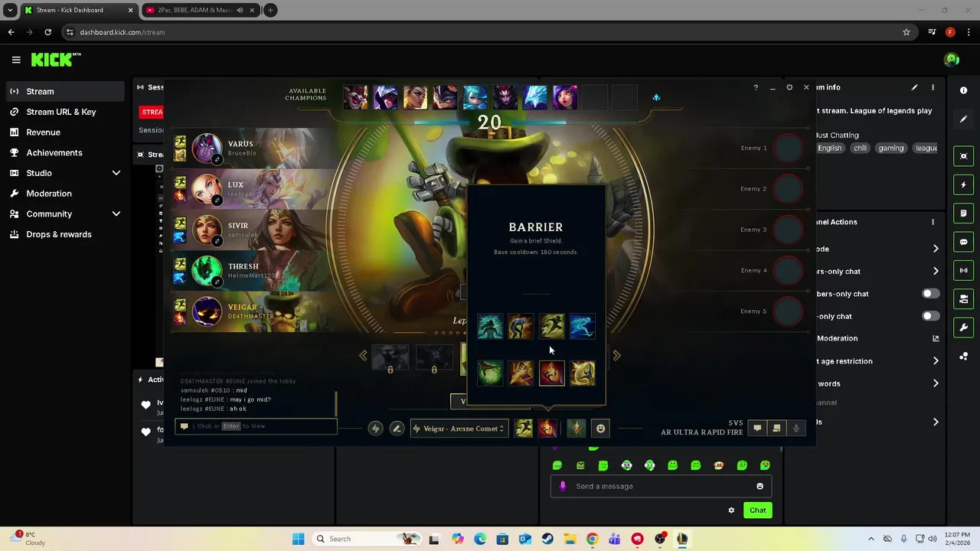Toggle subscribers-only chat switch
The width and height of the screenshot is (980, 551).
(x=929, y=294)
